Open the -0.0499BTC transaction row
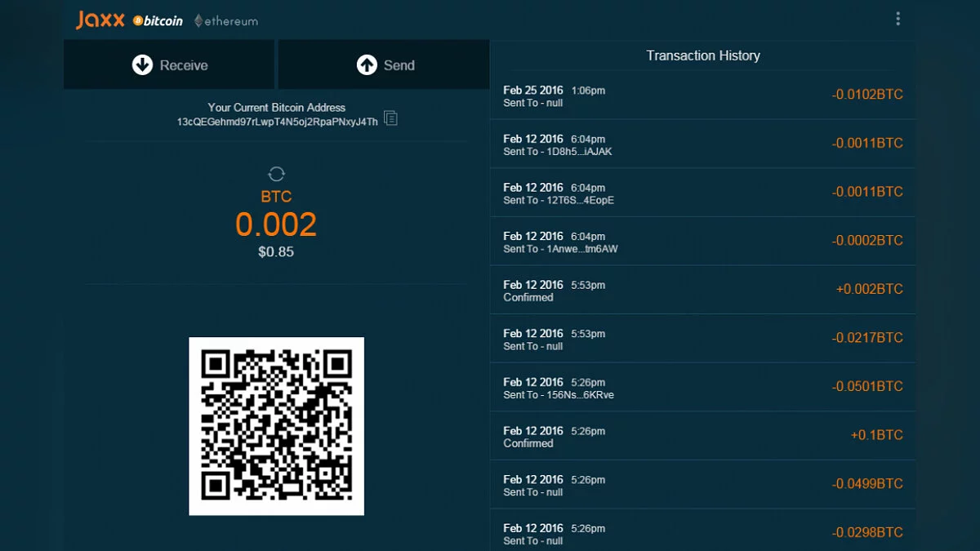The width and height of the screenshot is (980, 551). click(703, 484)
